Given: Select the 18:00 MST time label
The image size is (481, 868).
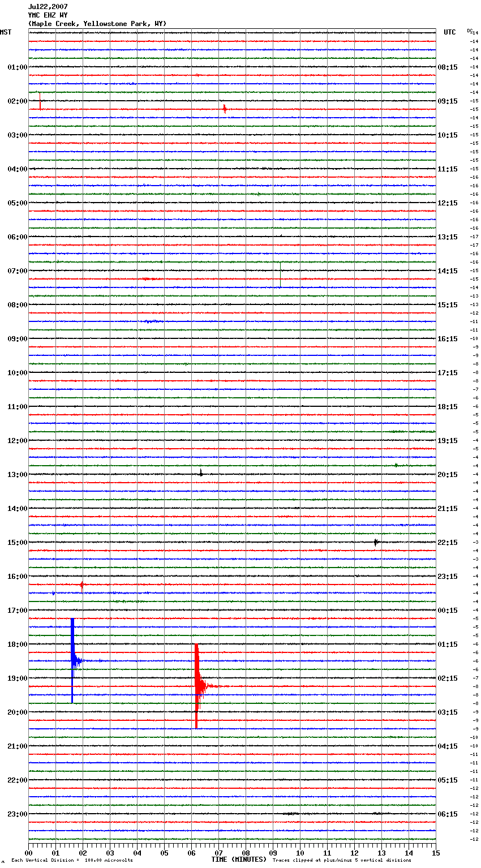Looking at the screenshot, I should click(x=17, y=644).
